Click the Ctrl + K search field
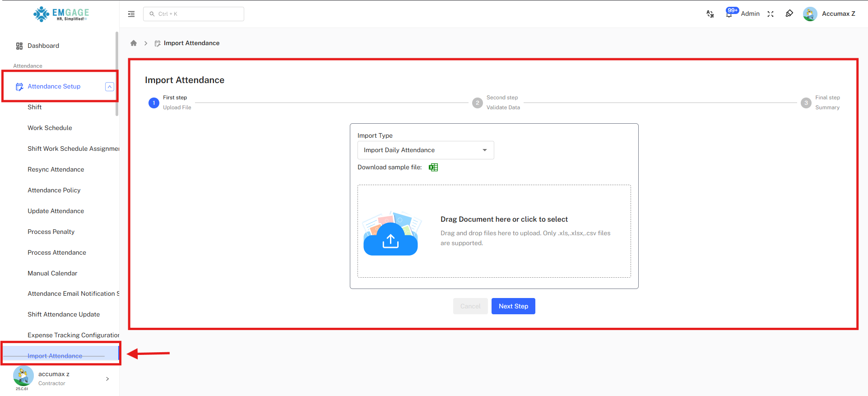Image resolution: width=868 pixels, height=396 pixels. 194,14
